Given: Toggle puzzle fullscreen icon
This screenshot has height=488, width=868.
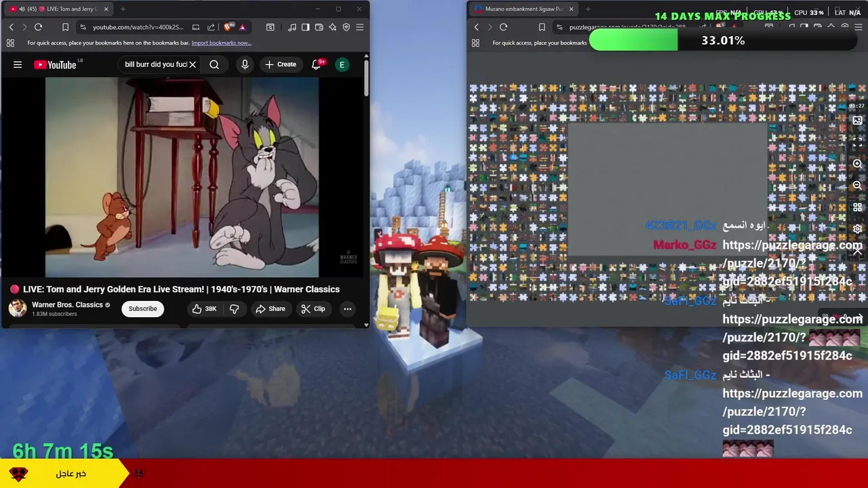Looking at the screenshot, I should coord(857,142).
